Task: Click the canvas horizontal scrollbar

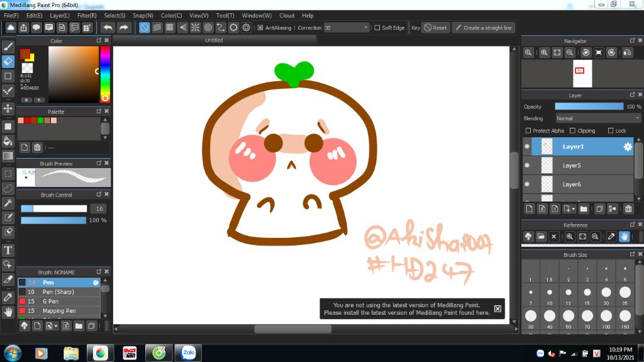Action: point(292,329)
